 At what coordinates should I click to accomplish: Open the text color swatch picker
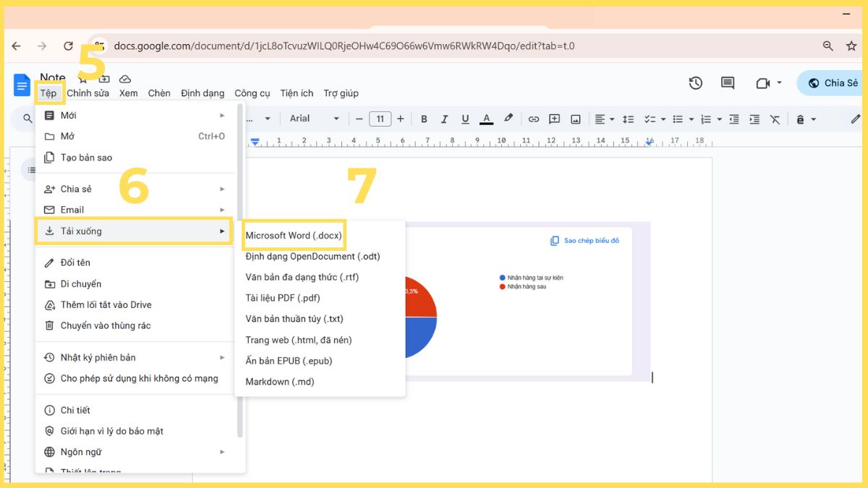coord(486,119)
